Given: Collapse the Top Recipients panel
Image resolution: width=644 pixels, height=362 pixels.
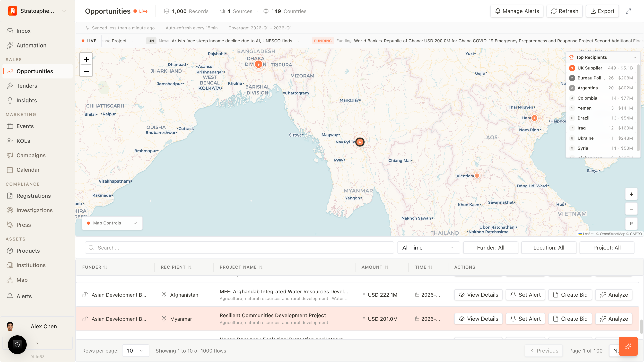Looking at the screenshot, I should pyautogui.click(x=635, y=57).
